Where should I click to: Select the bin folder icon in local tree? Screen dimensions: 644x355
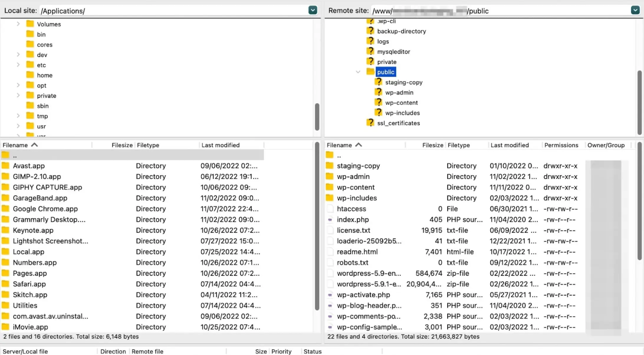pyautogui.click(x=30, y=34)
